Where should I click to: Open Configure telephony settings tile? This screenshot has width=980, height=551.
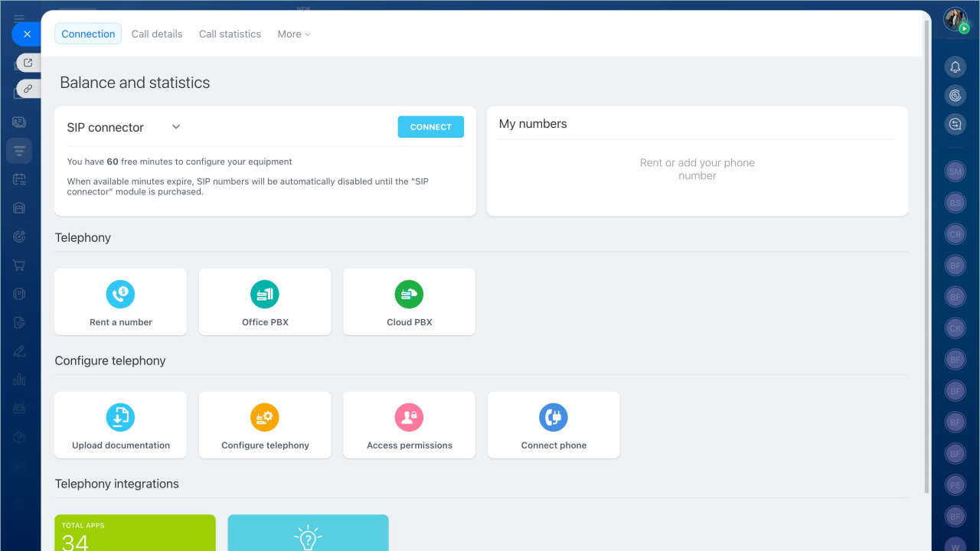[x=265, y=425]
